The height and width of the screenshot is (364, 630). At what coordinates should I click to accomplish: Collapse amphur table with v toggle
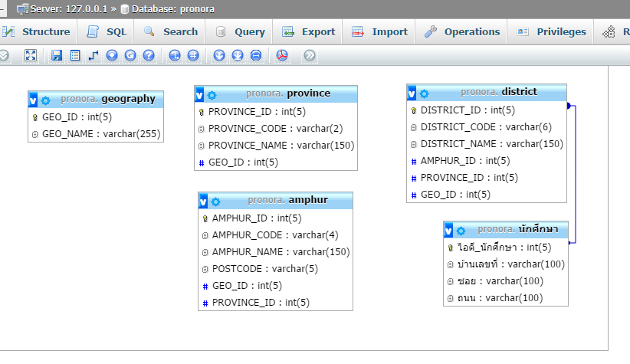[203, 202]
